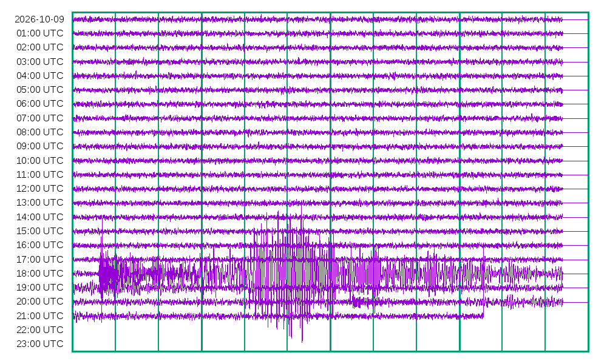Click the 05:00 UTC time label
The height and width of the screenshot is (364, 607).
[x=40, y=90]
